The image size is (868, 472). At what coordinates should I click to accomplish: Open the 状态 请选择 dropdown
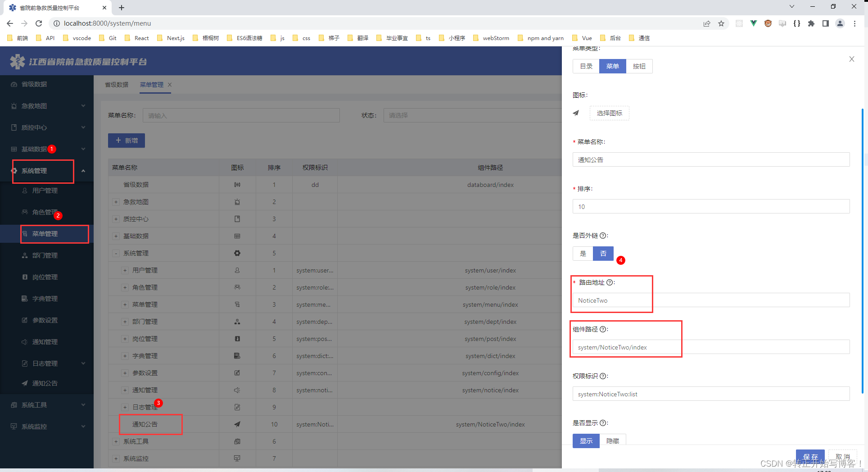[473, 115]
